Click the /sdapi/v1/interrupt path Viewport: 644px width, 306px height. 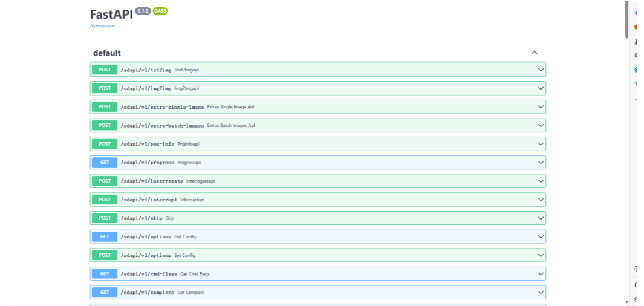pos(149,200)
